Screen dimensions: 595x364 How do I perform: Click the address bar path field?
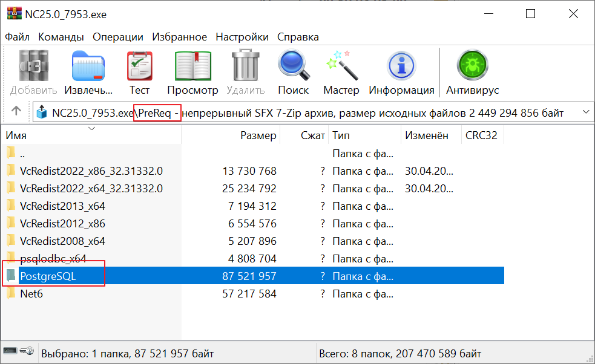(313, 112)
